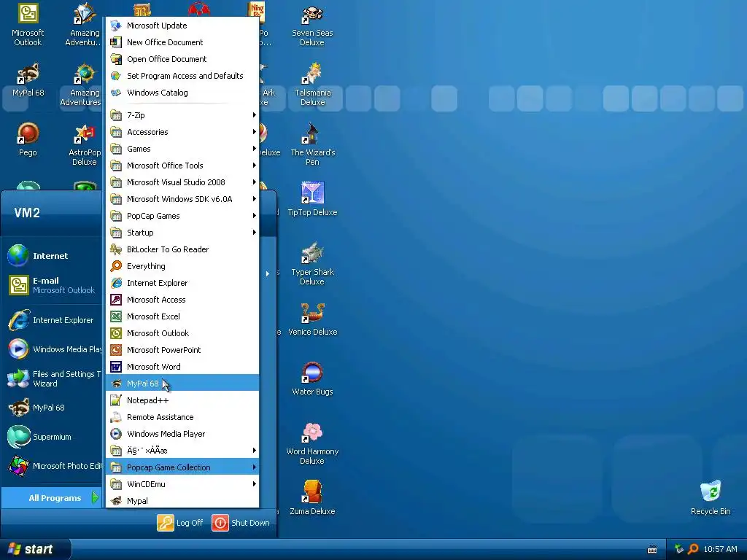Expand the Accessories submenu
The image size is (747, 560).
(182, 132)
